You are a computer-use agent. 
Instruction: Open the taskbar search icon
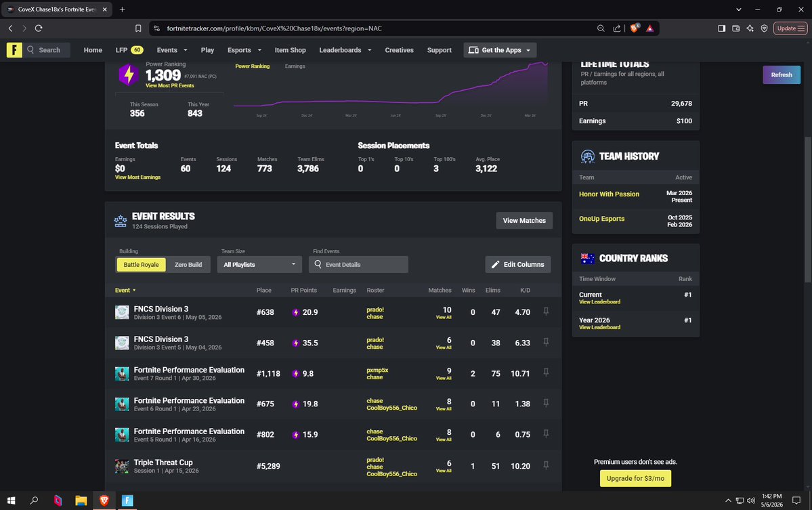click(34, 500)
